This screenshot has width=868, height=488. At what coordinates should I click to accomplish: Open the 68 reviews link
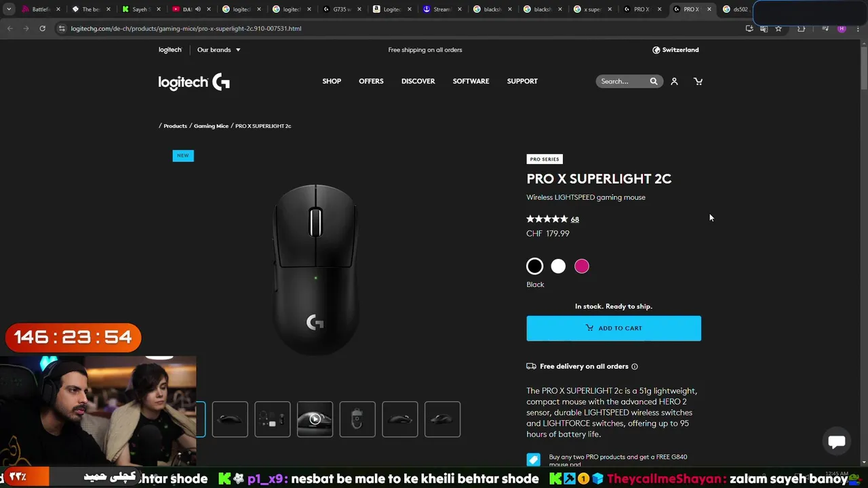click(x=575, y=220)
